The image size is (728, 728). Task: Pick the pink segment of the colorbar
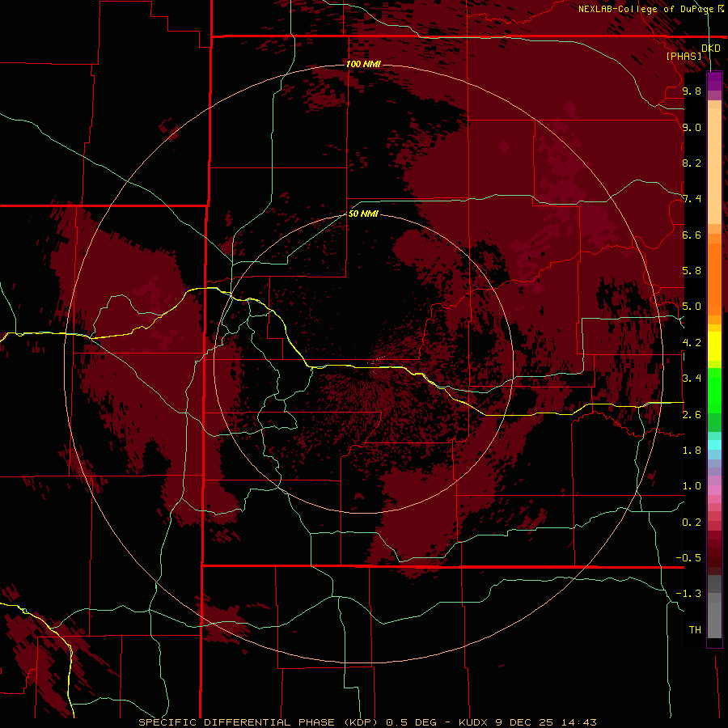[x=714, y=490]
